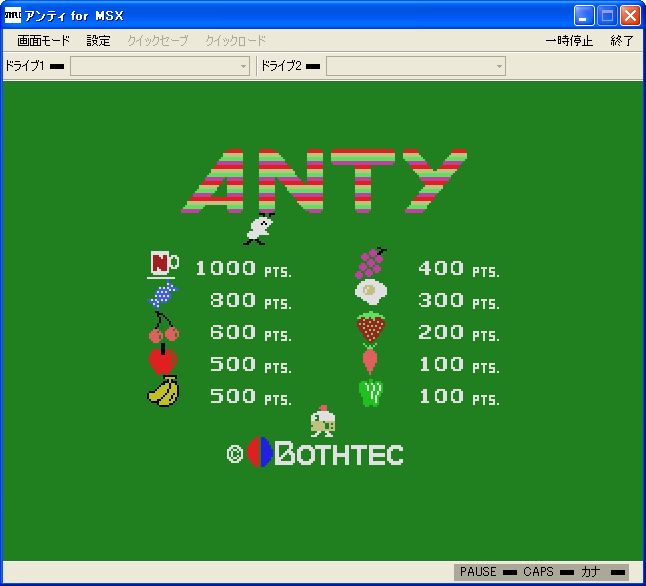The image size is (646, 586).
Task: Open the 画面モード menu
Action: (x=43, y=40)
